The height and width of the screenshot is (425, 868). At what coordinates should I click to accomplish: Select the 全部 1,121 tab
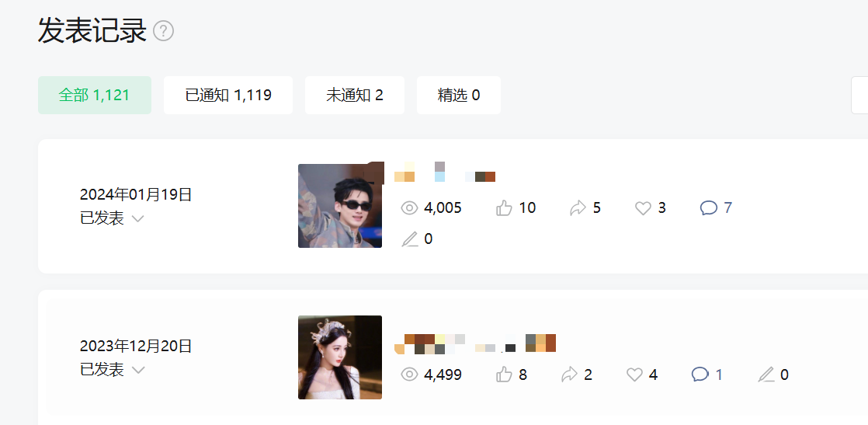click(x=95, y=96)
